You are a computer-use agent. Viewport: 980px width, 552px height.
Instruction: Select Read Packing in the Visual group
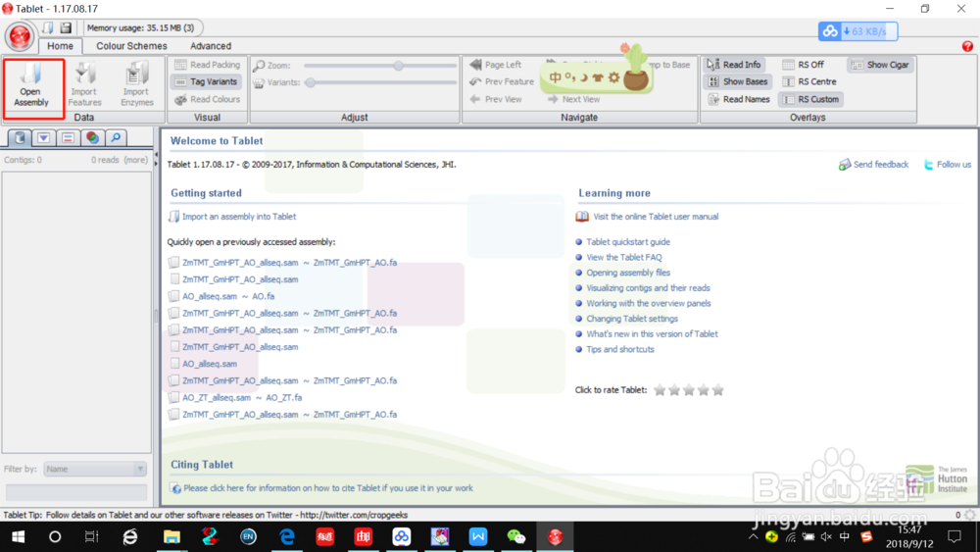click(208, 65)
